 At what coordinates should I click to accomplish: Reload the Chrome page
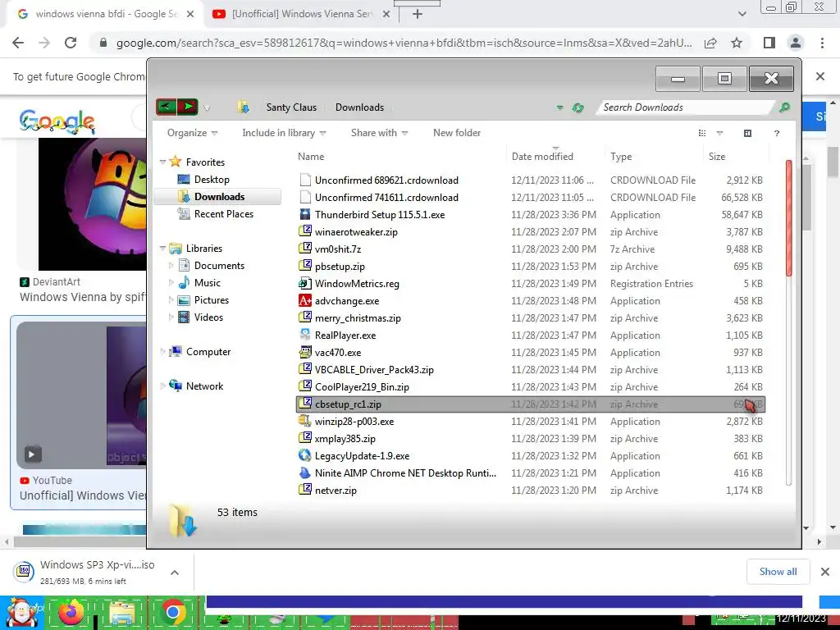71,43
